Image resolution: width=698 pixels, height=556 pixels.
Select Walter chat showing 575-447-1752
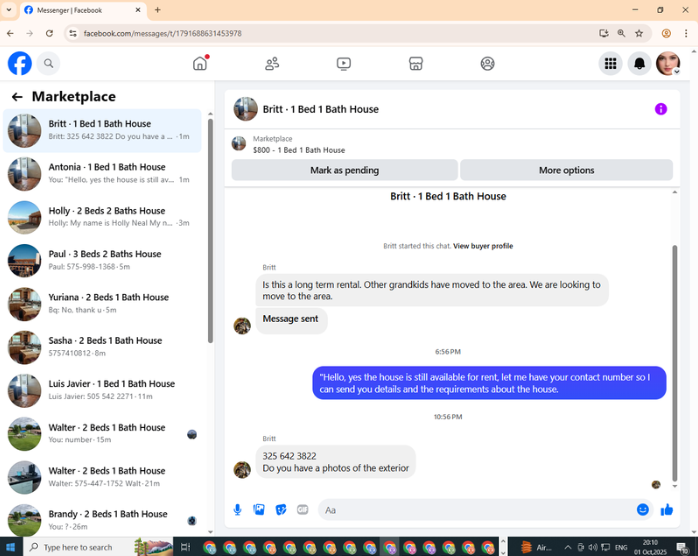[102, 477]
